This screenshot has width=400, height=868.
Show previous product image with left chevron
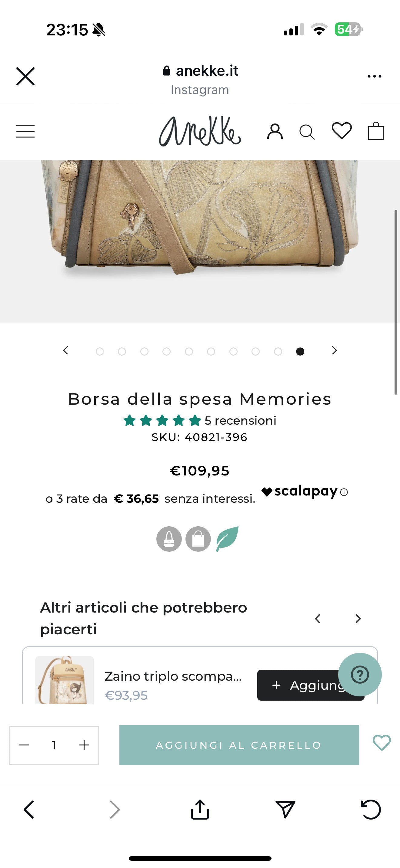tap(66, 350)
